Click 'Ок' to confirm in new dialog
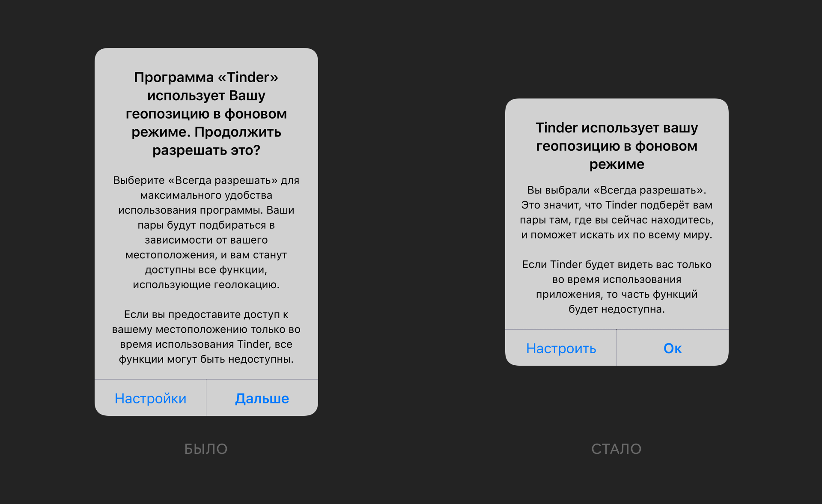822x504 pixels. click(x=674, y=347)
